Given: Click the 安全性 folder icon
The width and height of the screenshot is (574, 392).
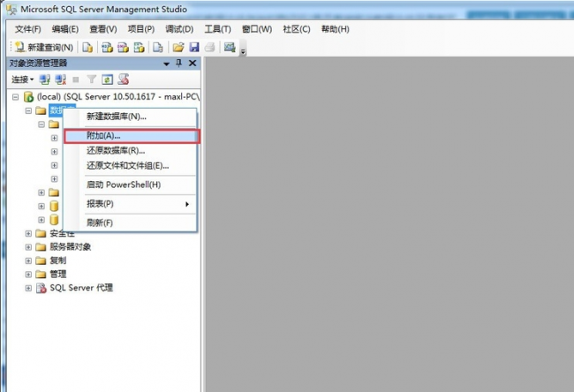Looking at the screenshot, I should (41, 233).
